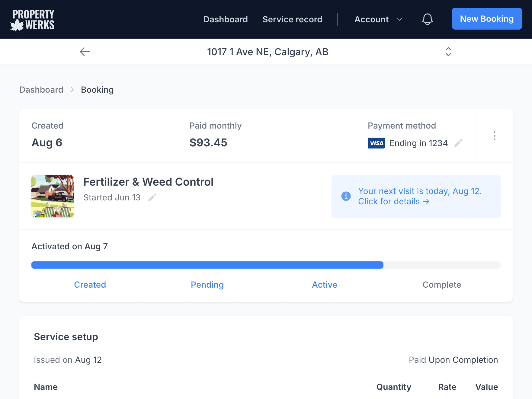Click the New Booking button

(x=487, y=19)
